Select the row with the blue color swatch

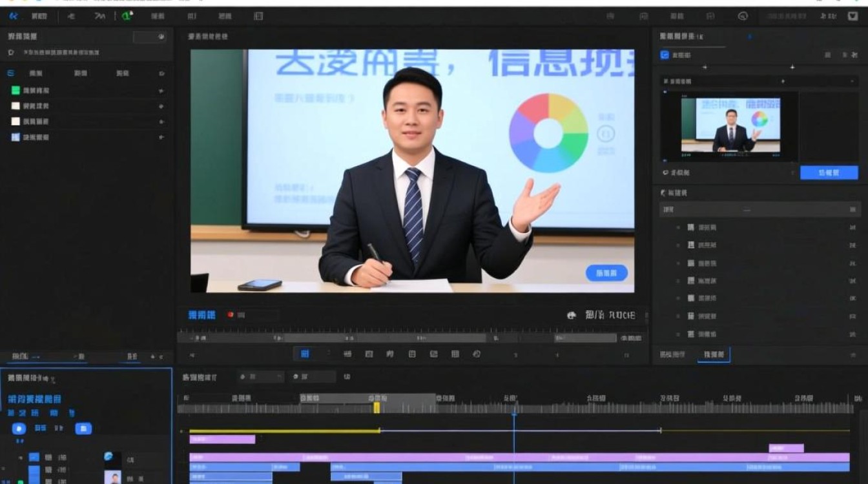click(x=87, y=137)
